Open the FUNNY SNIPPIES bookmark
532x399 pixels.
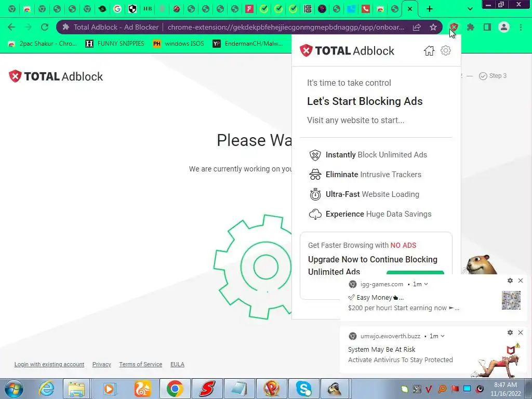[x=115, y=44]
